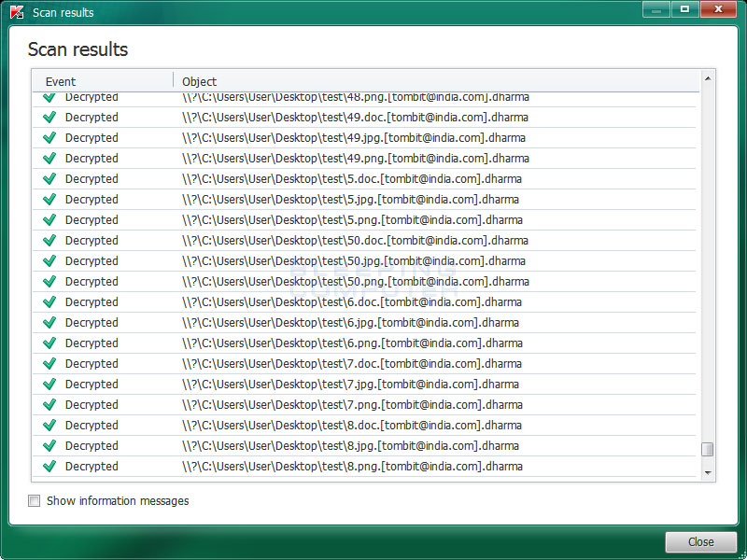The image size is (747, 560).
Task: Click the Kaspersky logo in title bar
Action: click(x=16, y=12)
